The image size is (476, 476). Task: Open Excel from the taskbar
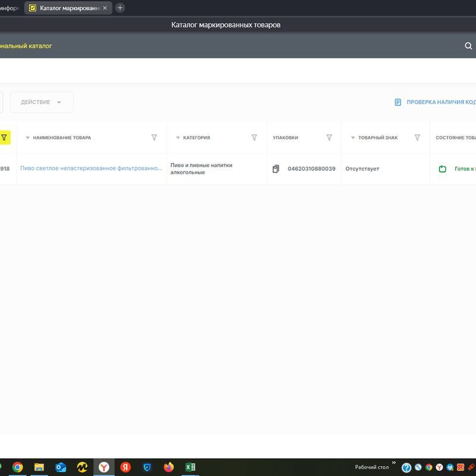pos(190,467)
